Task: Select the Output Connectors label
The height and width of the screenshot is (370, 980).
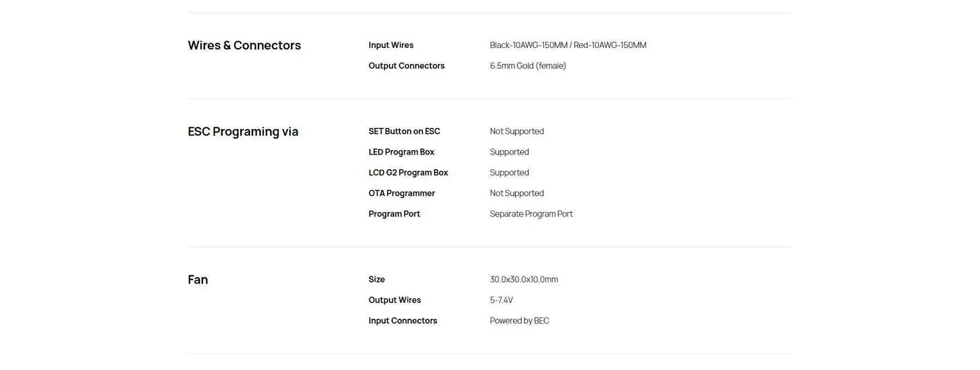Action: point(406,66)
